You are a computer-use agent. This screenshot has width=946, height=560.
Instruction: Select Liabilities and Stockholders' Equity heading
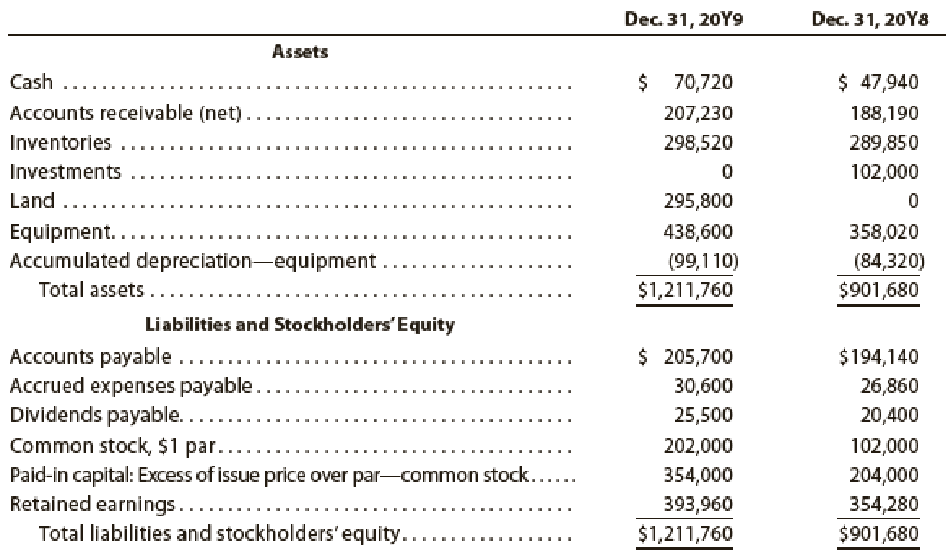[300, 325]
